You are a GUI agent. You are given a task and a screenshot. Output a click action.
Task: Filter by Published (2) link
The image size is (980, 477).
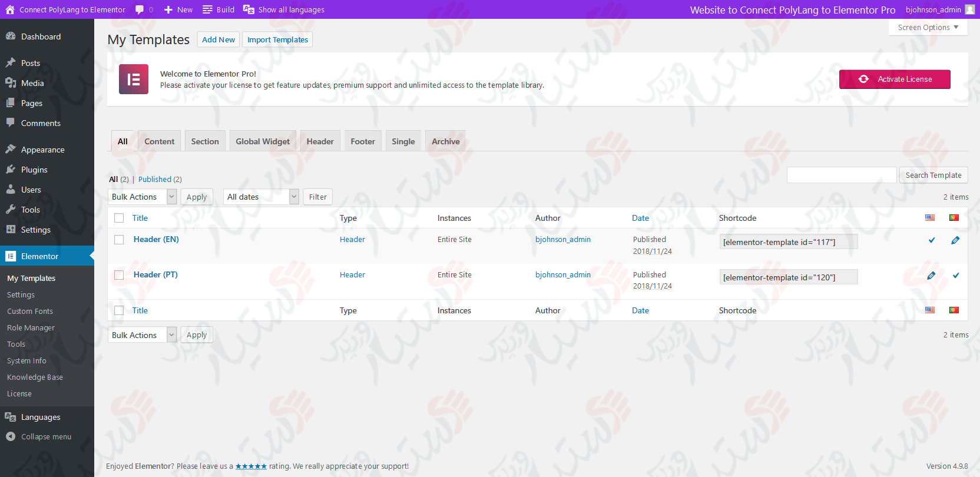[160, 179]
